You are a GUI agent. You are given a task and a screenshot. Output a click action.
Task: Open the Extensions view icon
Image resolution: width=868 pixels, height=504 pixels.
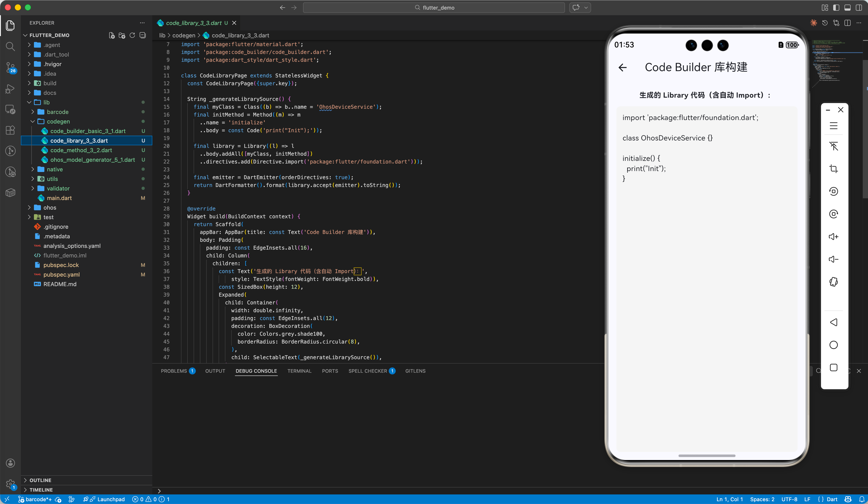(10, 130)
